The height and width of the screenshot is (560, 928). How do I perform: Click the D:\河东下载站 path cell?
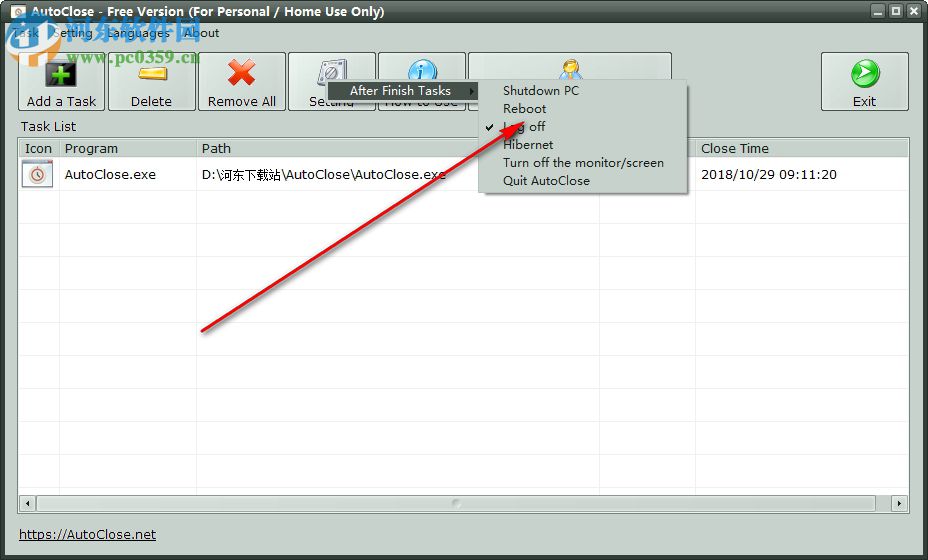click(323, 175)
